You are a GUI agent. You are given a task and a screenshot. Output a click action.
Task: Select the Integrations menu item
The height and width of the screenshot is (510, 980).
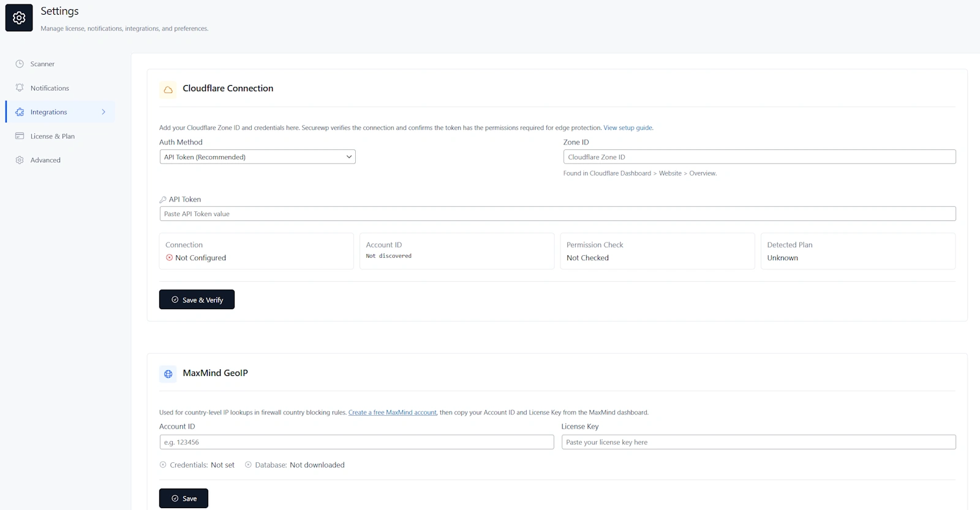60,112
